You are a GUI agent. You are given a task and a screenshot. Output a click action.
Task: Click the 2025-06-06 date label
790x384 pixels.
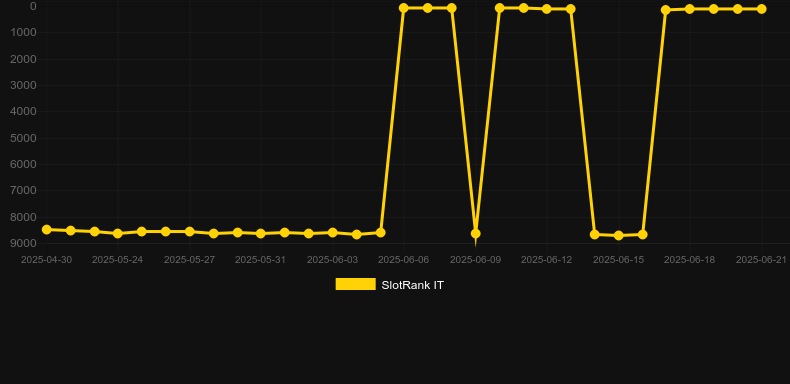click(x=404, y=260)
